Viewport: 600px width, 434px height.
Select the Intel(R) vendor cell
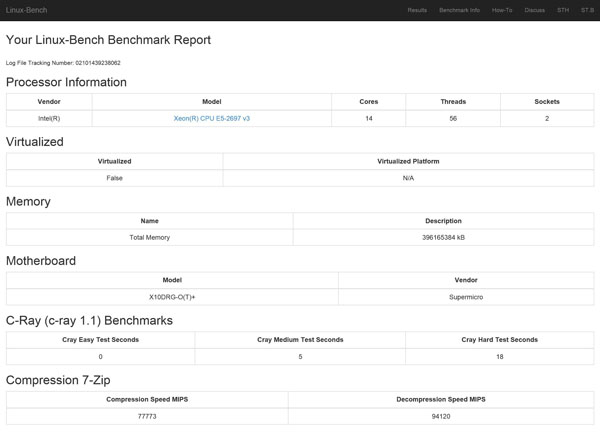(49, 118)
